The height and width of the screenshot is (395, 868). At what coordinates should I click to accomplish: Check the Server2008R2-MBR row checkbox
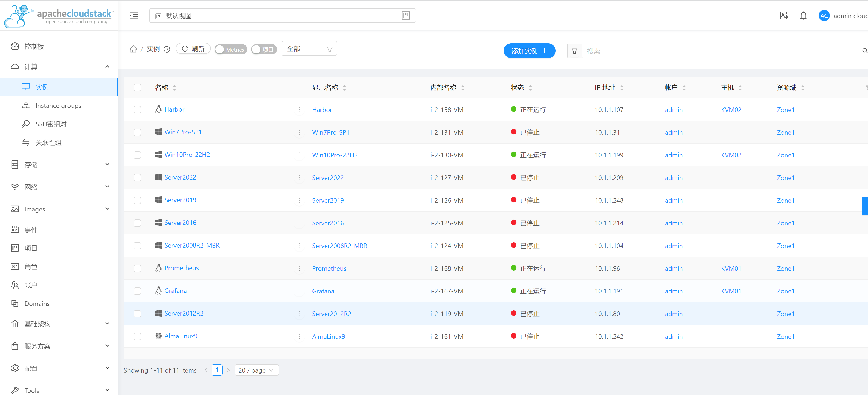[x=137, y=246]
